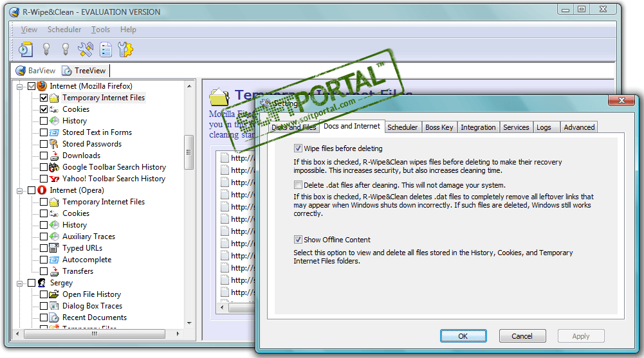Click the Stored Passwords keys icon
Image resolution: width=644 pixels, height=358 pixels.
(x=54, y=144)
